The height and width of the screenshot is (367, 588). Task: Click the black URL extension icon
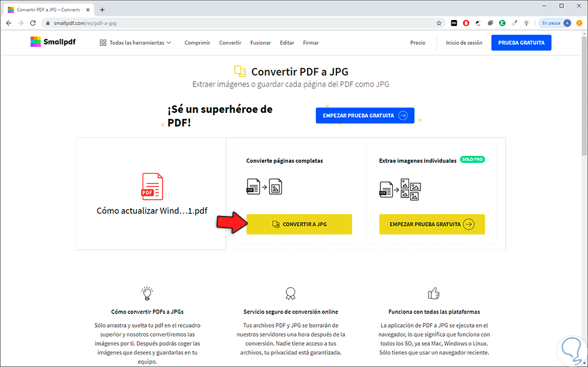[x=454, y=23]
